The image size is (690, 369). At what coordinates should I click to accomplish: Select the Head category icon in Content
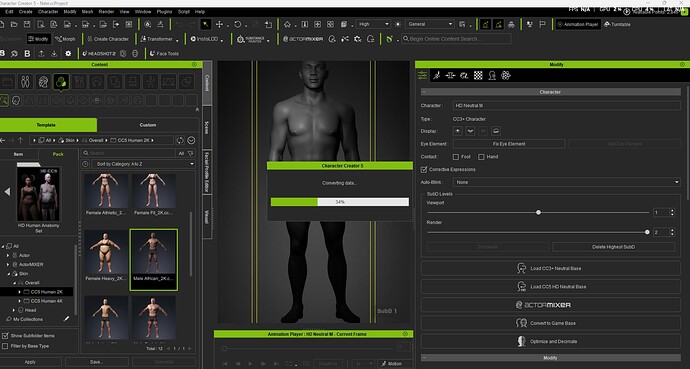(x=43, y=82)
